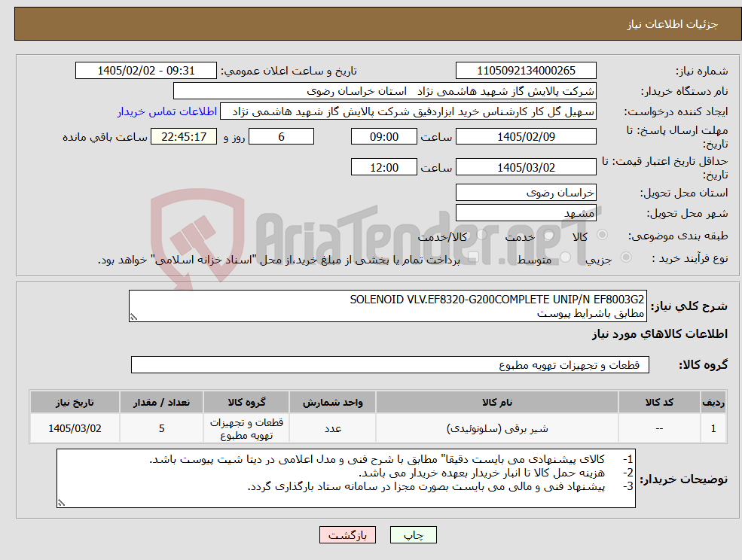Viewport: 742px width, 560px height.
Task: Click the شرح کلی نیاز label
Action: (689, 306)
